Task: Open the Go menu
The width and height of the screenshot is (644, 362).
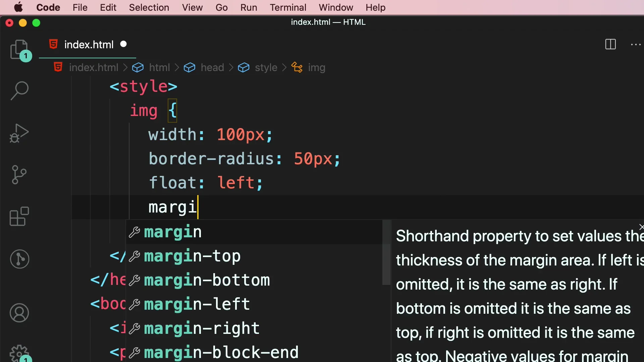Action: coord(221,7)
